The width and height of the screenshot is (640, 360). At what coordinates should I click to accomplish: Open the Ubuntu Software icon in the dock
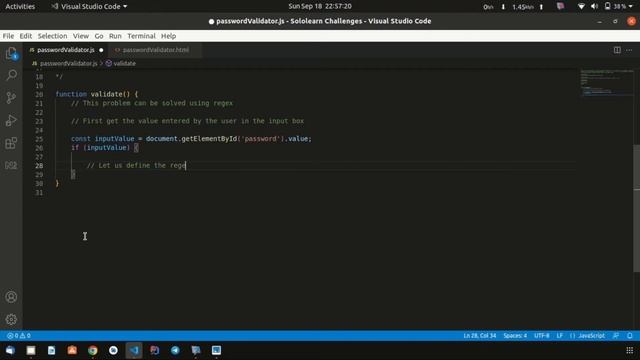click(72, 350)
